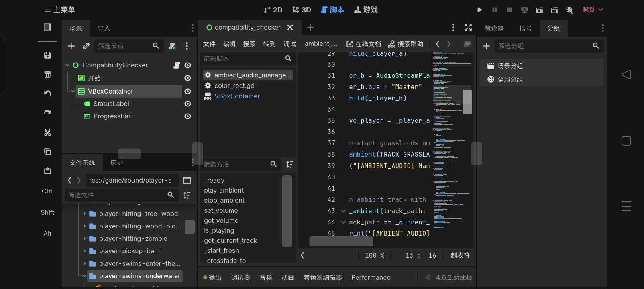Open the 历史 history tab
This screenshot has width=644, height=289.
tap(117, 163)
